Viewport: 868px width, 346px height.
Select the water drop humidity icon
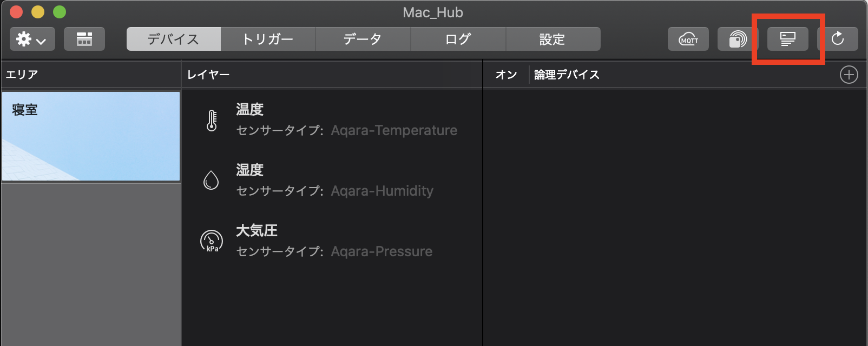point(211,180)
